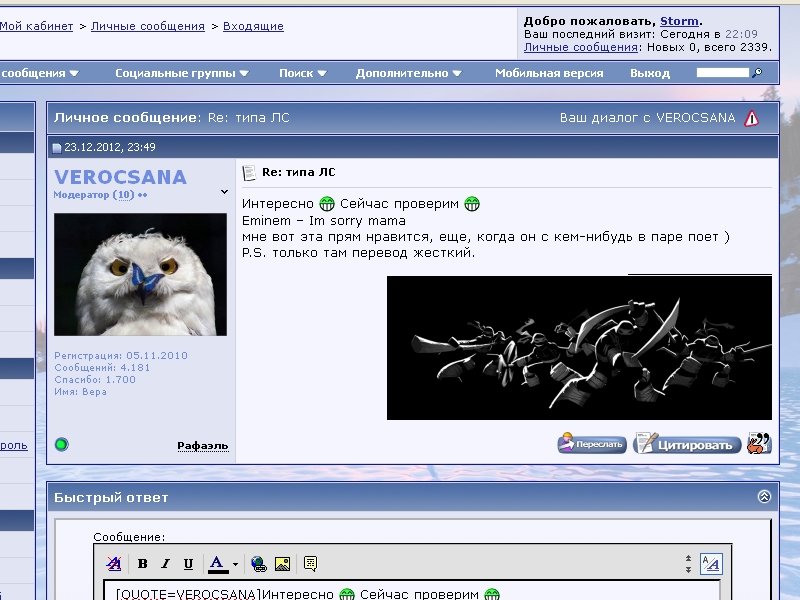Click the green online status indicator
Screen dimensions: 800x600
[x=61, y=444]
